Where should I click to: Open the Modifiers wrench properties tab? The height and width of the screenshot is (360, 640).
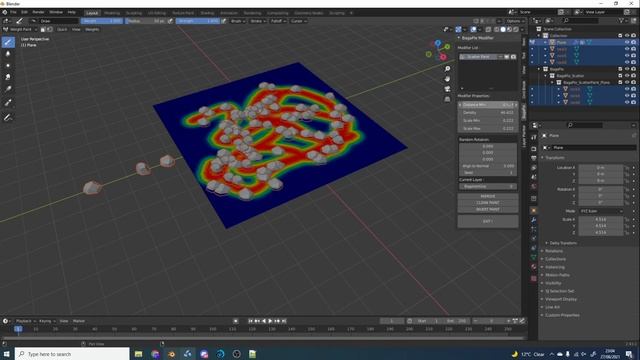(x=534, y=220)
